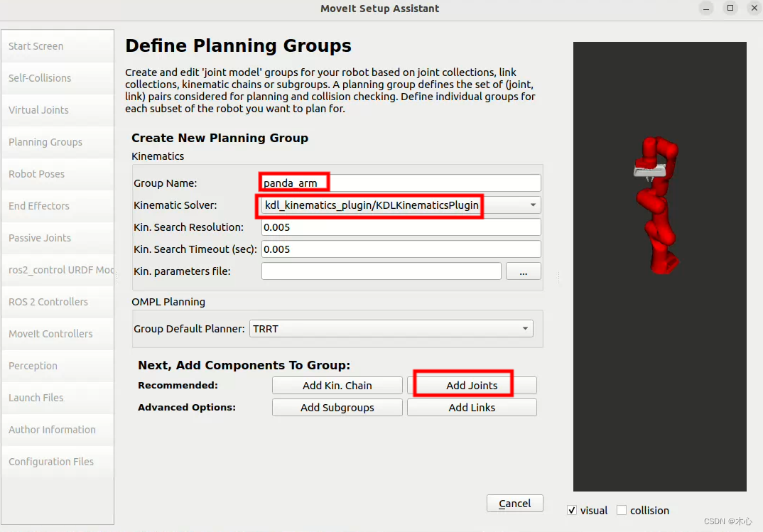763x532 pixels.
Task: Cancel creating the planning group
Action: pos(515,504)
